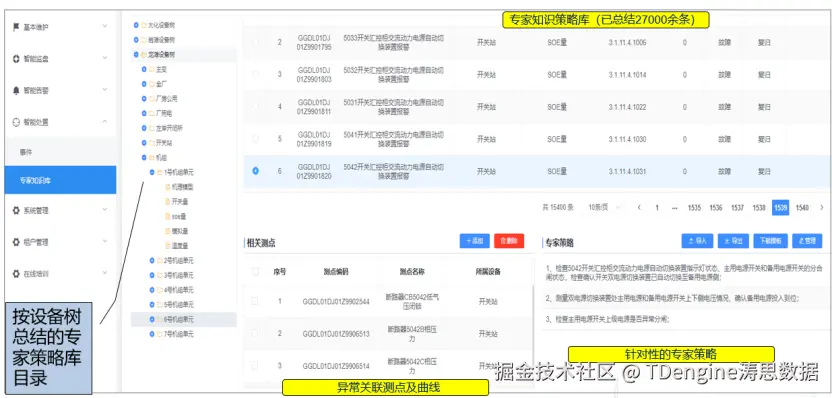
Task: Click the folder icon of 2号机组单元
Action: pyautogui.click(x=159, y=261)
